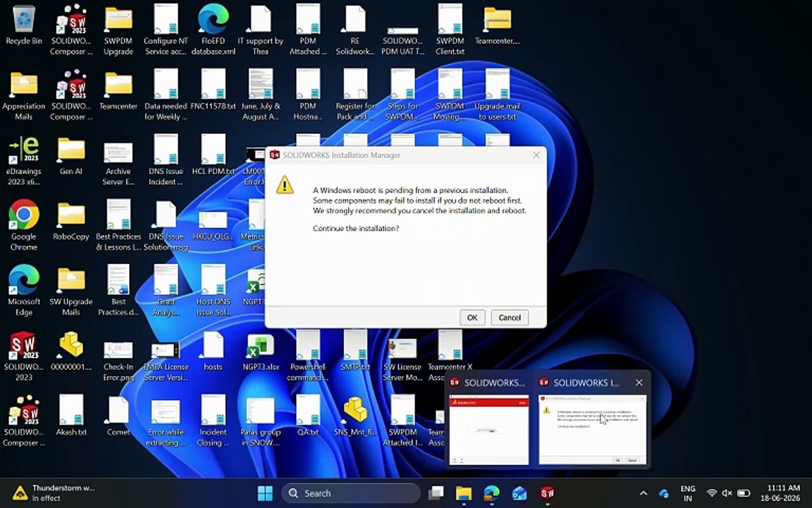
Task: Select the SW Upgrade Mails folder
Action: pyautogui.click(x=71, y=291)
